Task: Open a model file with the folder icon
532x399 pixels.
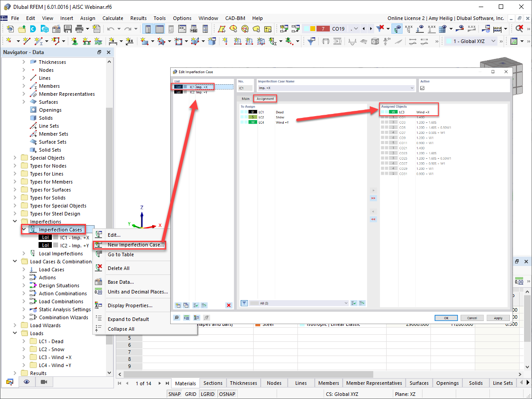Action: coord(21,29)
